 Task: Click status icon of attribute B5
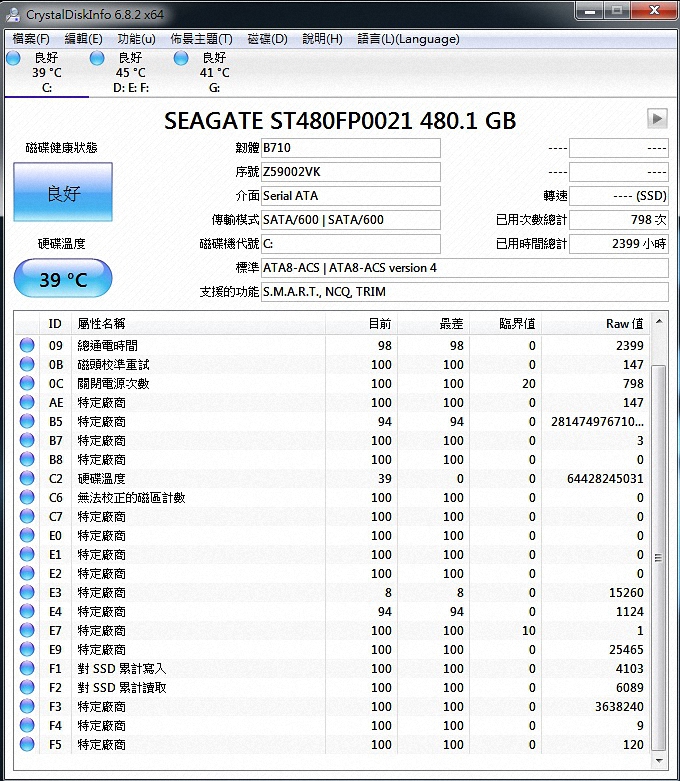click(27, 421)
